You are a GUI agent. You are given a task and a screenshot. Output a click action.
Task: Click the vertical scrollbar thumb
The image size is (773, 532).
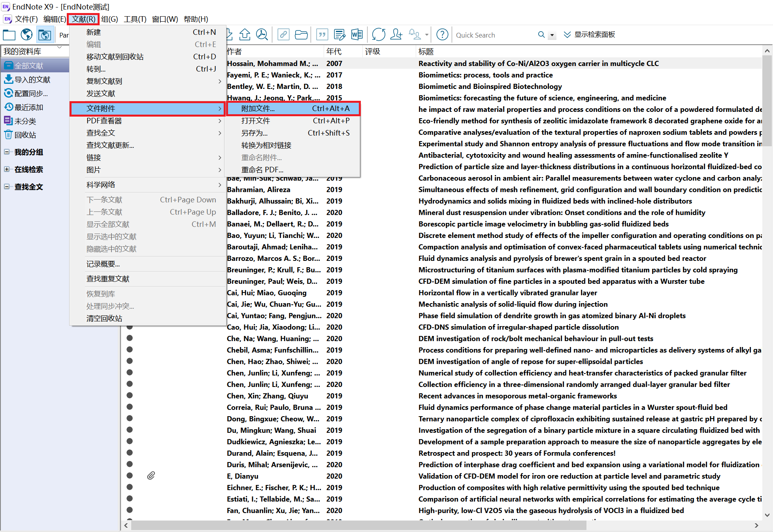pyautogui.click(x=767, y=100)
